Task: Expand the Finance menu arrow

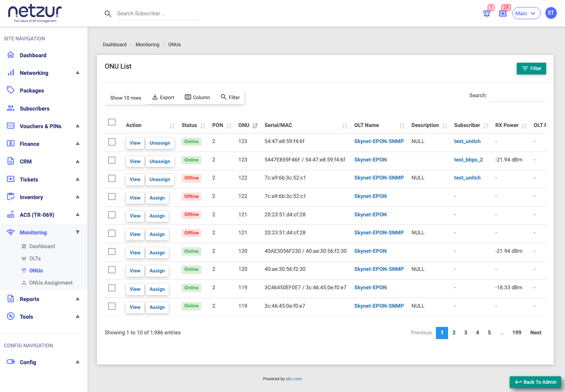Action: 78,143
